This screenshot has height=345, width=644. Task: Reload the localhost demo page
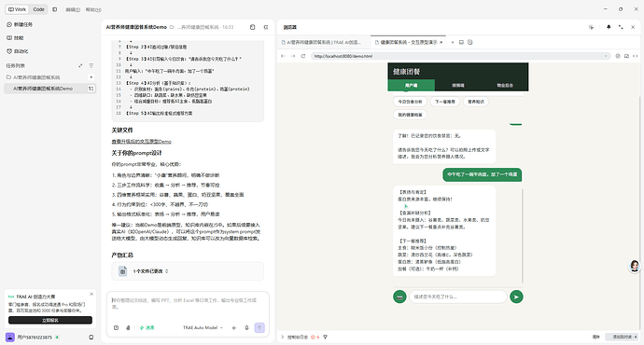click(x=303, y=56)
